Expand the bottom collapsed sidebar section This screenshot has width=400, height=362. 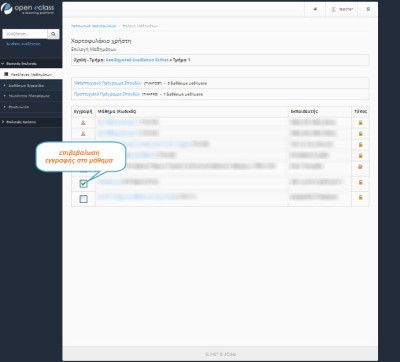coord(31,122)
